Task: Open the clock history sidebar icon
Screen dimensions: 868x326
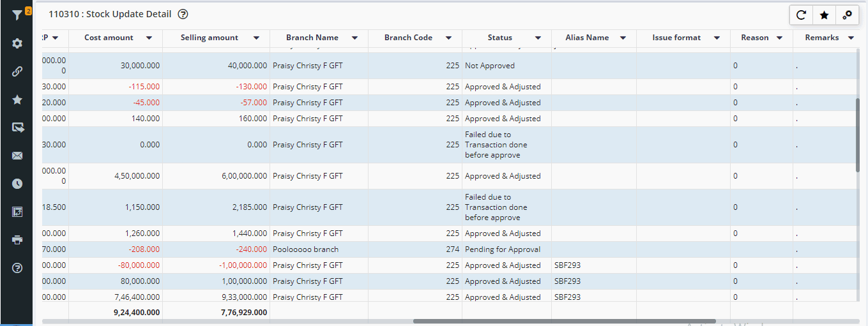Action: (x=17, y=184)
